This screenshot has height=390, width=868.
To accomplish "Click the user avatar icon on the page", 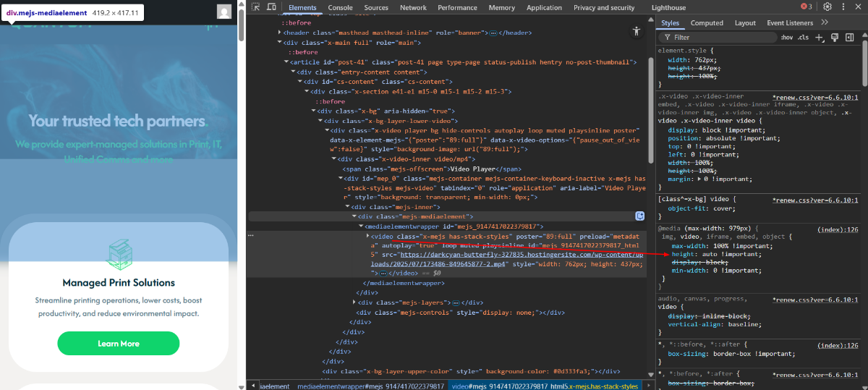I will 224,12.
